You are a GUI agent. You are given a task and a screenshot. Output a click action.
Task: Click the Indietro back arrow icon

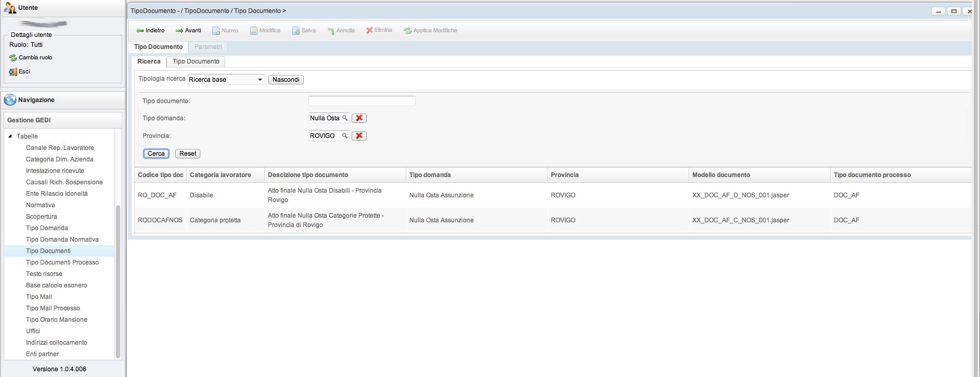[x=140, y=31]
